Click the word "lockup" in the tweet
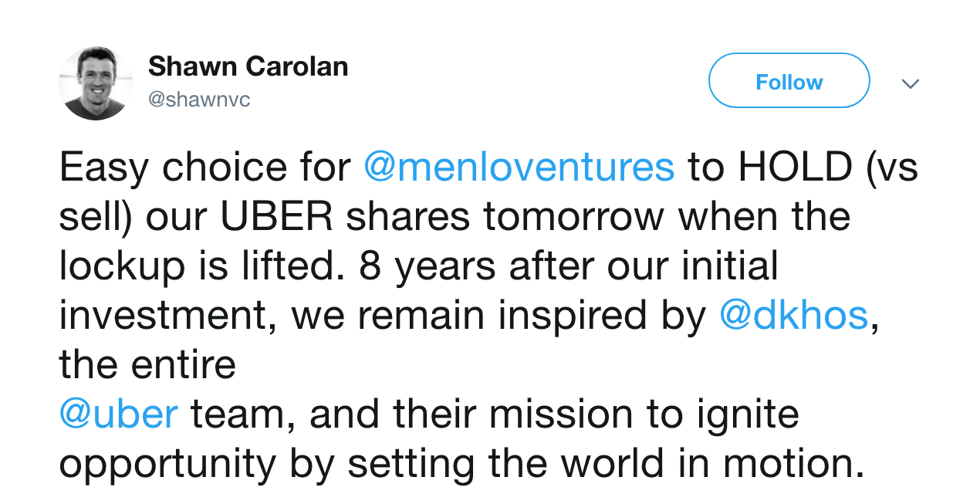 (122, 266)
